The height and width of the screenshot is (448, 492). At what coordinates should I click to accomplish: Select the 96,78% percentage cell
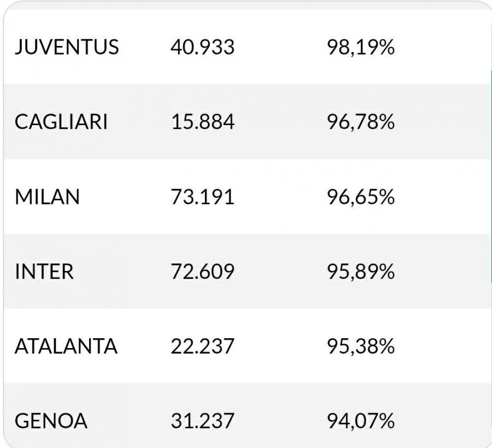point(360,122)
